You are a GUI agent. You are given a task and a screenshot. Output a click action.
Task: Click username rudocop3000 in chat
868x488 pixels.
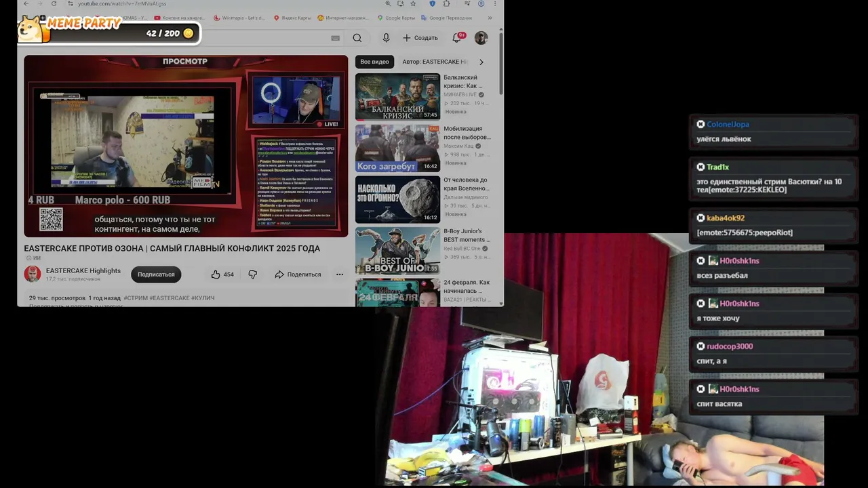click(x=730, y=346)
